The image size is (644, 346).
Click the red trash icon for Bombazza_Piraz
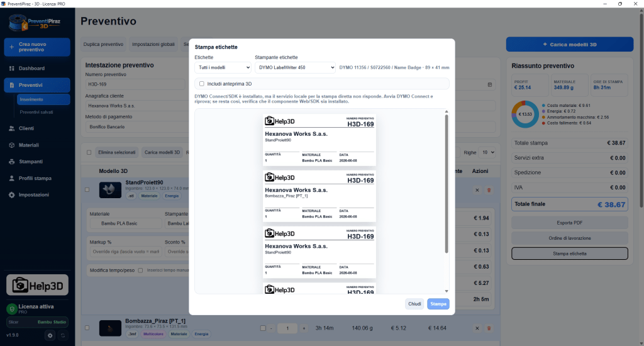click(489, 328)
